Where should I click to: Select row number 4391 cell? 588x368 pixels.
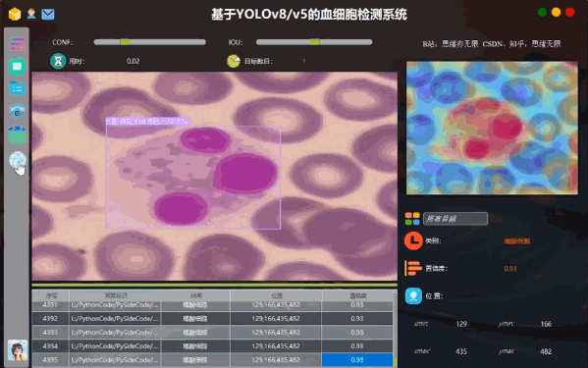pos(50,305)
